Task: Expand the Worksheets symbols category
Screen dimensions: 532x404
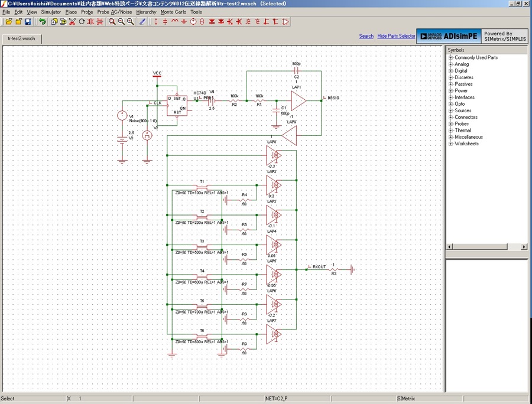Action: click(451, 144)
